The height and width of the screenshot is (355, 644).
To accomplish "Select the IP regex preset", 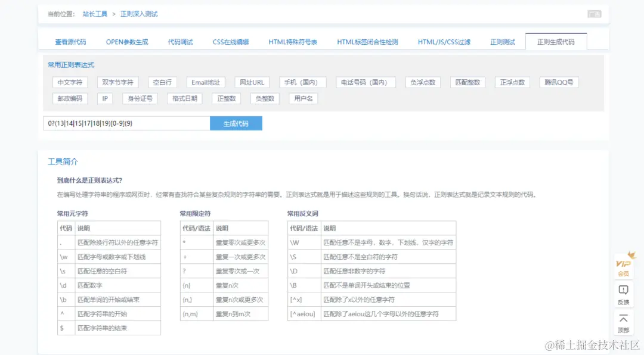I will [104, 99].
